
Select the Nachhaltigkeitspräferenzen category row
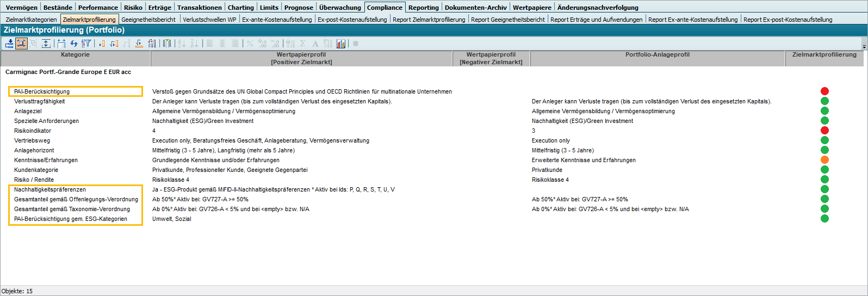50,189
